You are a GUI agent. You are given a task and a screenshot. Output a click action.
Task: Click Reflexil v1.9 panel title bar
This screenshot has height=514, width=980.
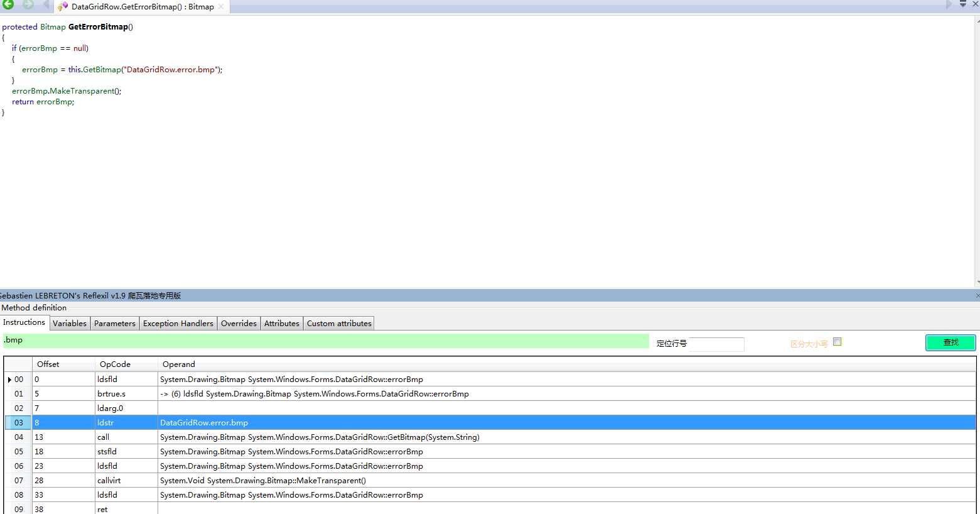(x=490, y=295)
